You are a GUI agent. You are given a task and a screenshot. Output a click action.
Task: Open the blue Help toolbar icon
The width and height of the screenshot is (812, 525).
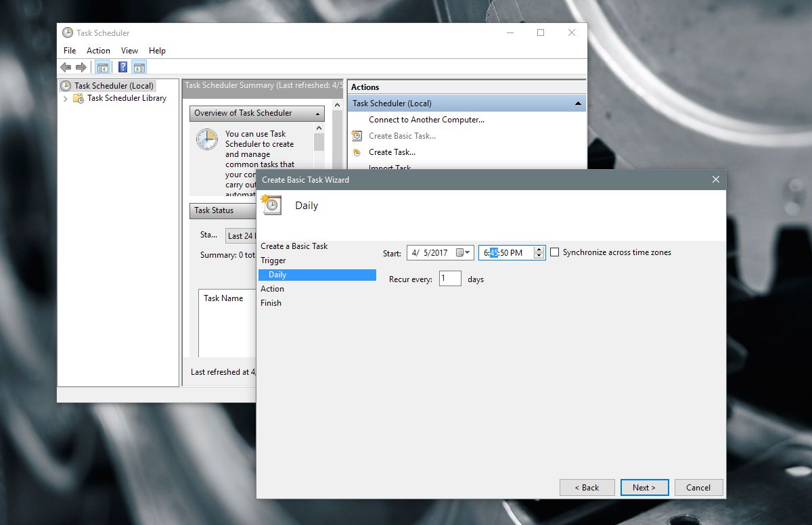(122, 67)
